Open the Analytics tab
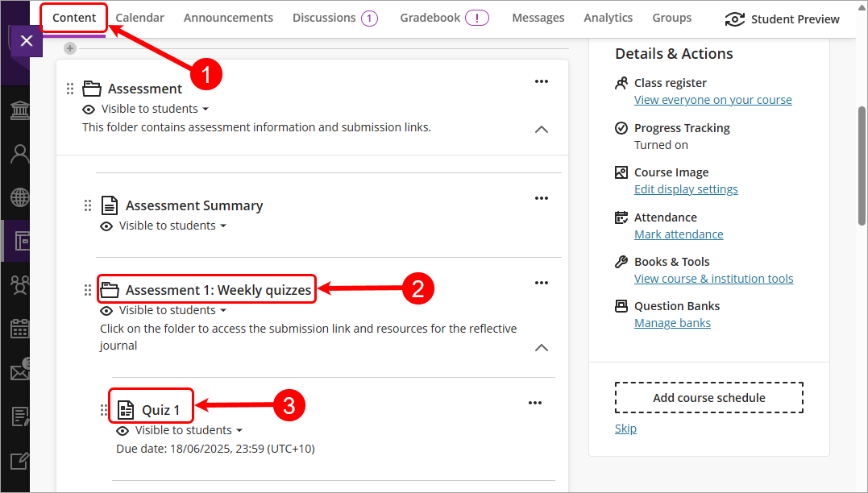The width and height of the screenshot is (868, 493). tap(608, 18)
